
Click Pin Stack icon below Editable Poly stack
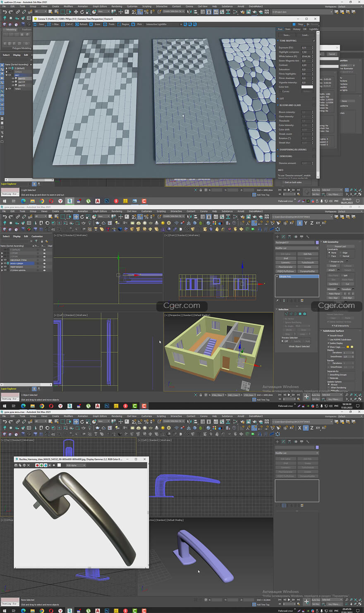(x=277, y=300)
